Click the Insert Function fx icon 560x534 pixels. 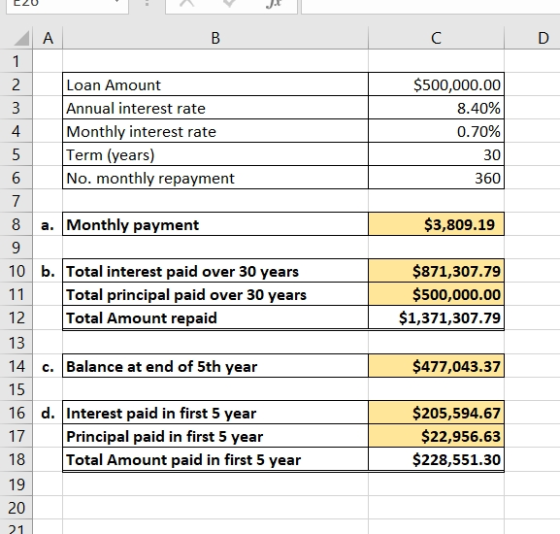pyautogui.click(x=274, y=4)
